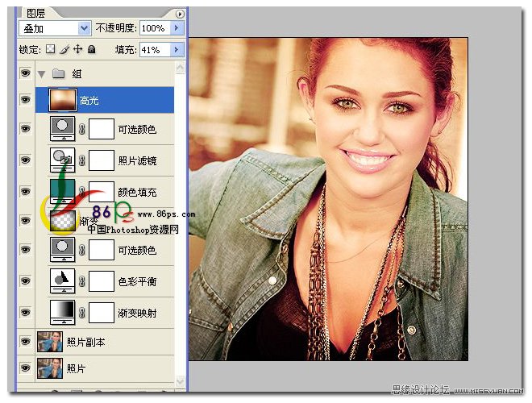The height and width of the screenshot is (403, 532).
Task: Click the teal 颜色填充 color thumbnail
Action: [x=62, y=191]
